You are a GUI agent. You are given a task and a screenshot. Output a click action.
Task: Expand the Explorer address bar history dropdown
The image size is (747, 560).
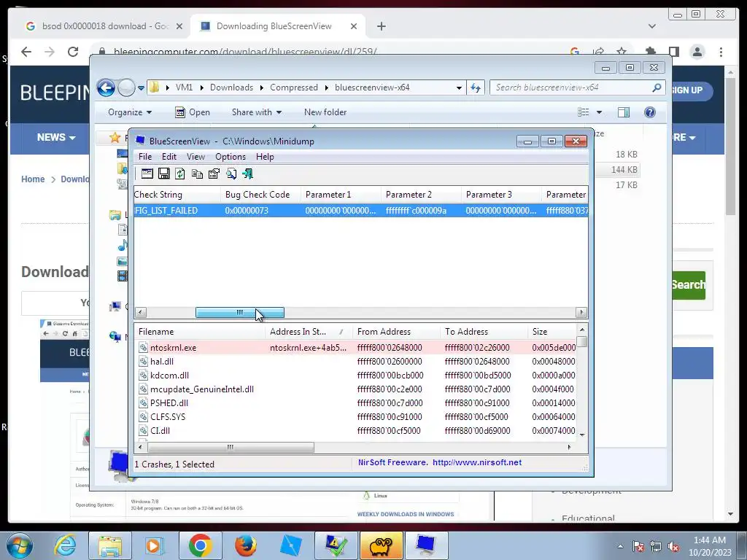[x=459, y=87]
